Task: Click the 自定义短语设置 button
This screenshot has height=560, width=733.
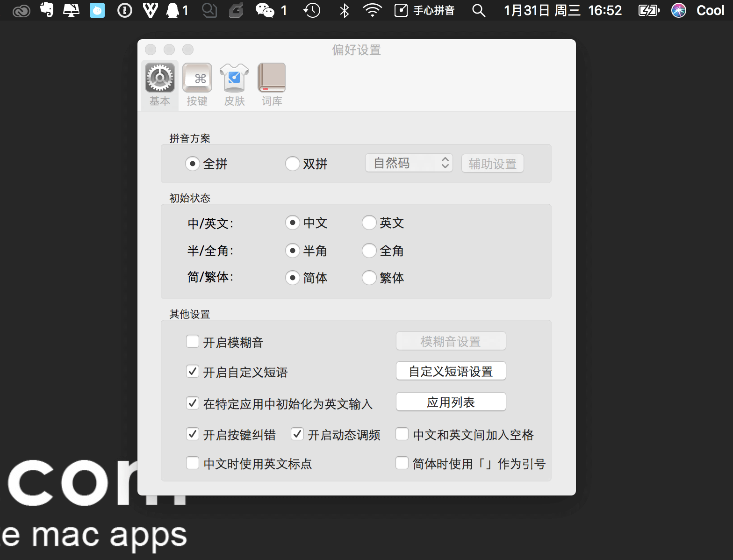Action: [x=451, y=371]
